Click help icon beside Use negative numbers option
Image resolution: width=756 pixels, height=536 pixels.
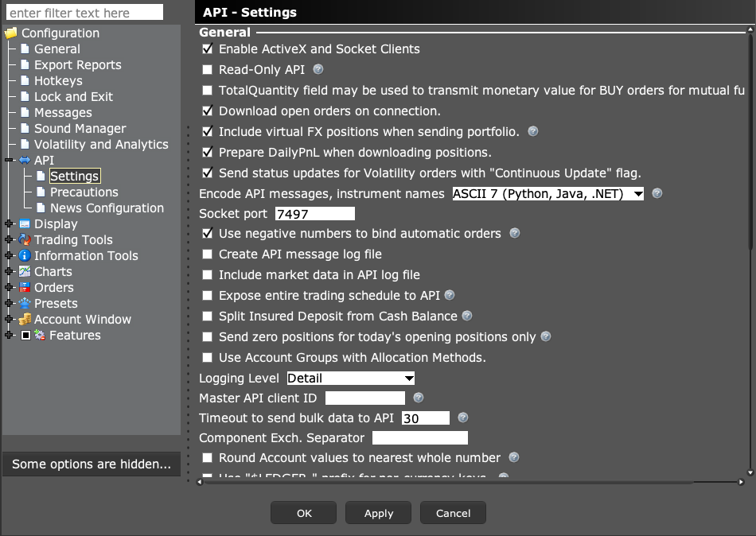coord(515,233)
